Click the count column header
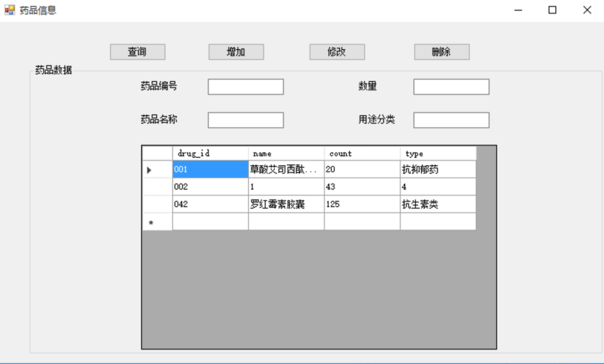The width and height of the screenshot is (604, 364). click(x=362, y=153)
